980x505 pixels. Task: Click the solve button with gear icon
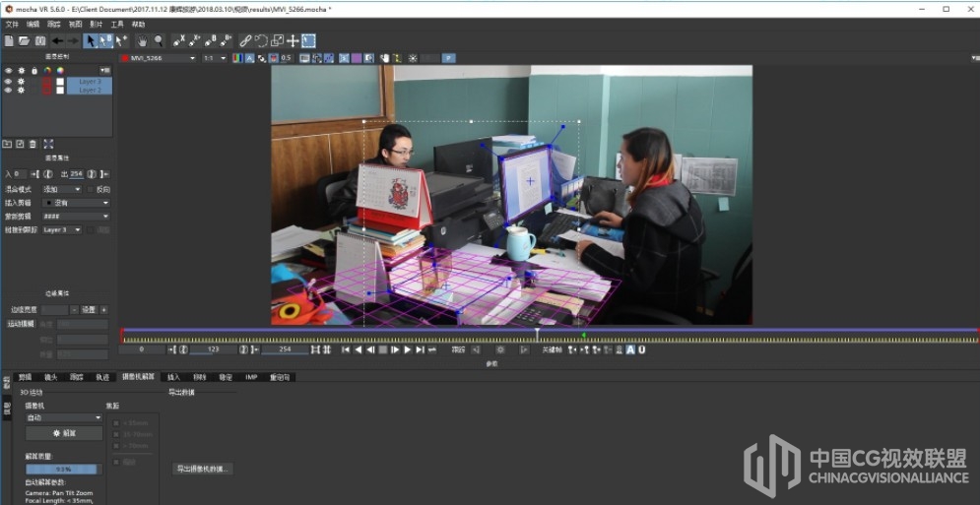(64, 433)
